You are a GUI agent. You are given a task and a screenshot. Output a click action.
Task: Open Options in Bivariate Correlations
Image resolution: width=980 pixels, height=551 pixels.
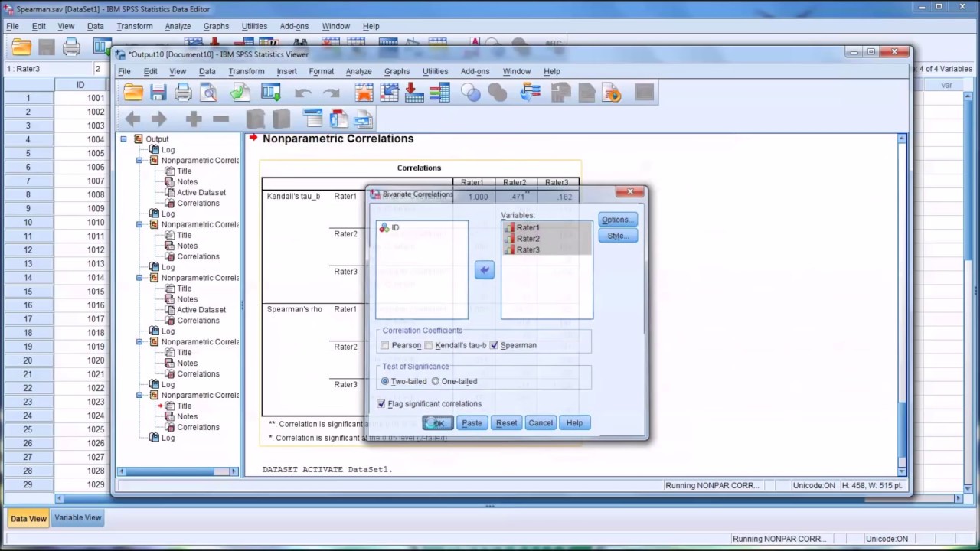click(617, 220)
